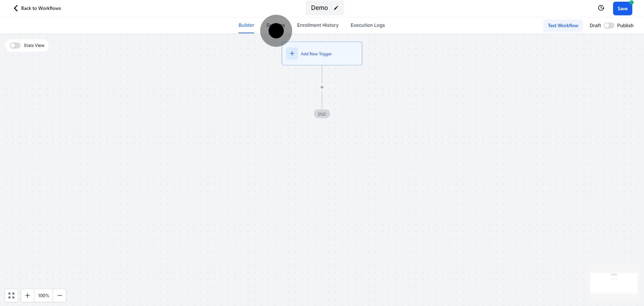Click the Save button
Image resolution: width=644 pixels, height=306 pixels.
[x=622, y=9]
